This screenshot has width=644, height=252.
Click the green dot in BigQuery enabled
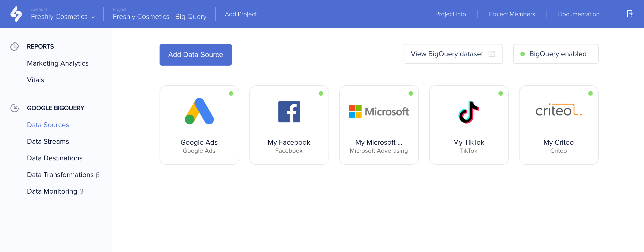click(522, 54)
